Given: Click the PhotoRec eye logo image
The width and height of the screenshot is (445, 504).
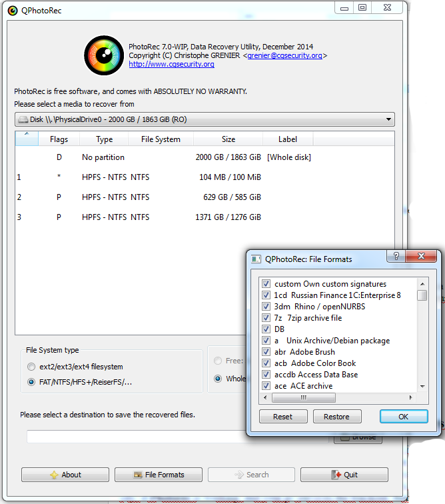Looking at the screenshot, I should (104, 55).
